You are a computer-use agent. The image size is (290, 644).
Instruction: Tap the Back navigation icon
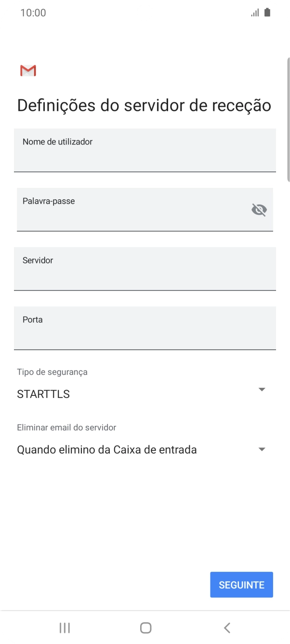click(226, 627)
